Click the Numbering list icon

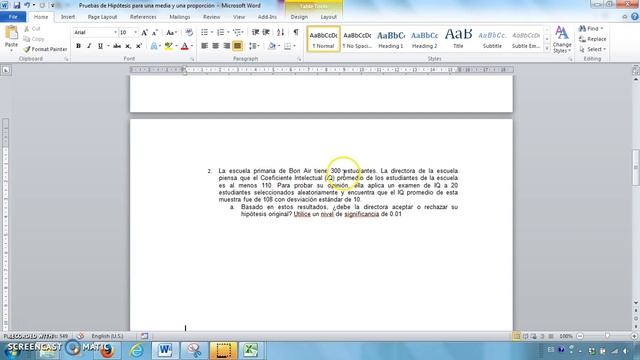coord(220,32)
